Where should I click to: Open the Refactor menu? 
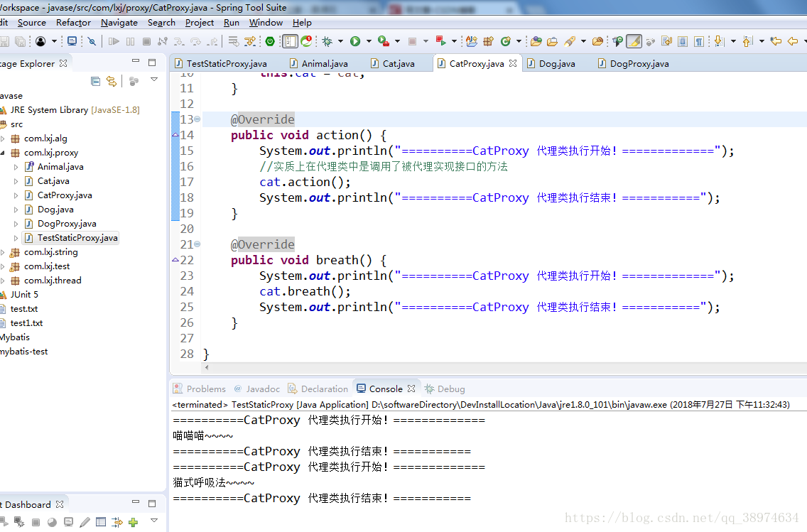pyautogui.click(x=74, y=23)
